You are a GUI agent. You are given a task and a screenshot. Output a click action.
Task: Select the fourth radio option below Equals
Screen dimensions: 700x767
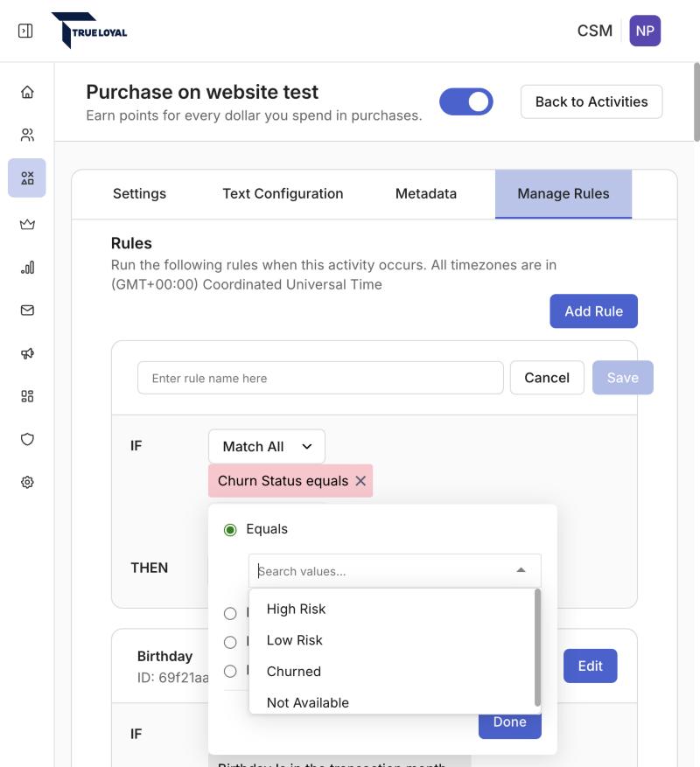[x=230, y=671]
